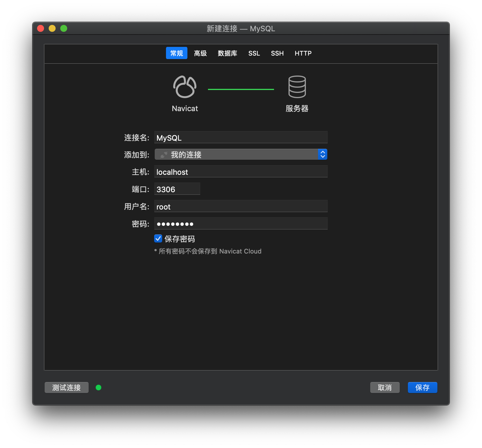Close the 新建连接 window with red button
Image resolution: width=482 pixels, height=448 pixels.
[x=41, y=28]
